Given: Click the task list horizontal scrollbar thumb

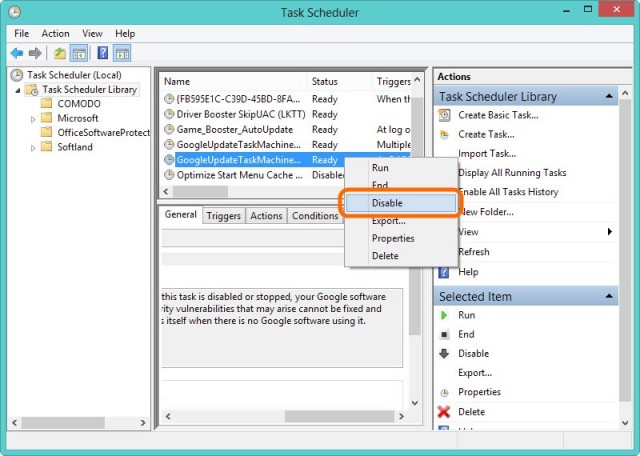Looking at the screenshot, I should [x=200, y=191].
